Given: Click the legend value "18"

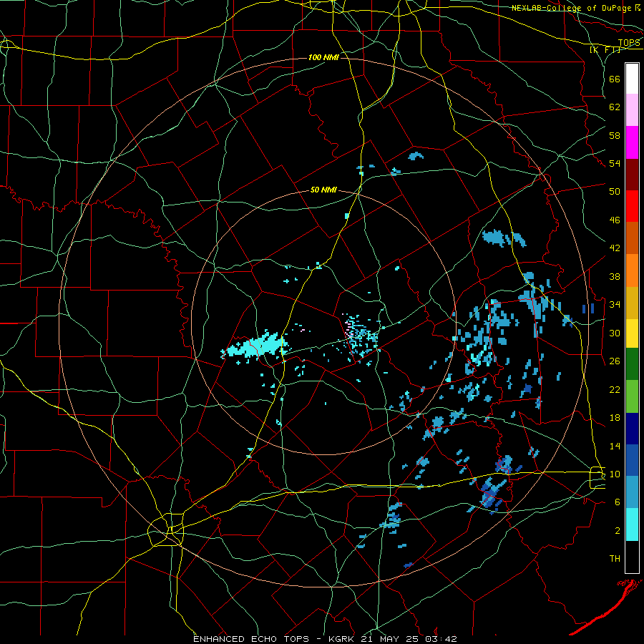Looking at the screenshot, I should 615,418.
